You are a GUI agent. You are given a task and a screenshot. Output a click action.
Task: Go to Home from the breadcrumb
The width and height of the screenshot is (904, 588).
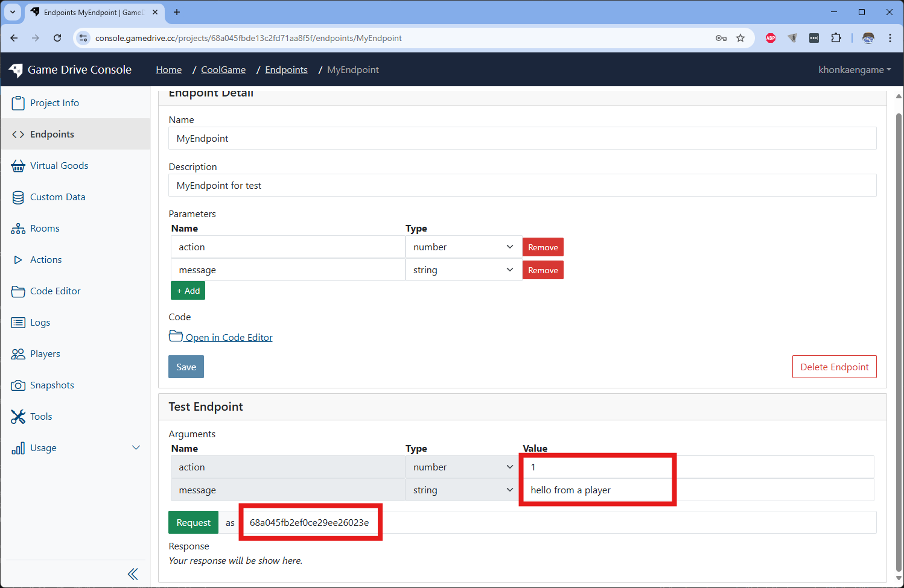click(x=168, y=69)
